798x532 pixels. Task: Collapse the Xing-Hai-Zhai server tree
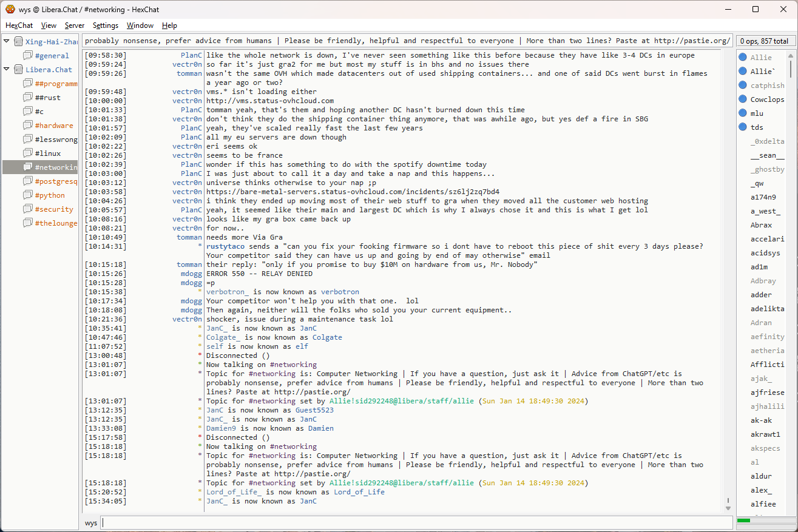pos(7,42)
